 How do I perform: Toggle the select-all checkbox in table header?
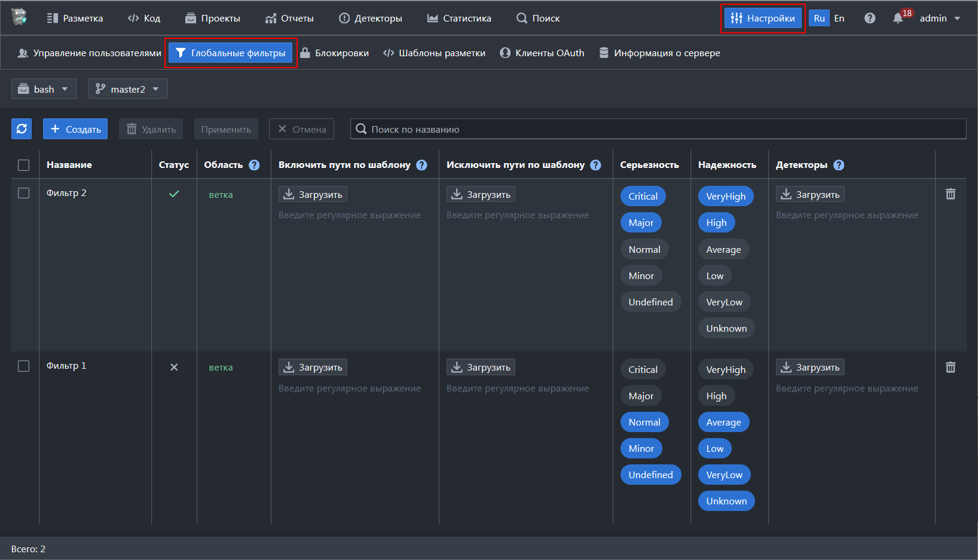tap(24, 166)
